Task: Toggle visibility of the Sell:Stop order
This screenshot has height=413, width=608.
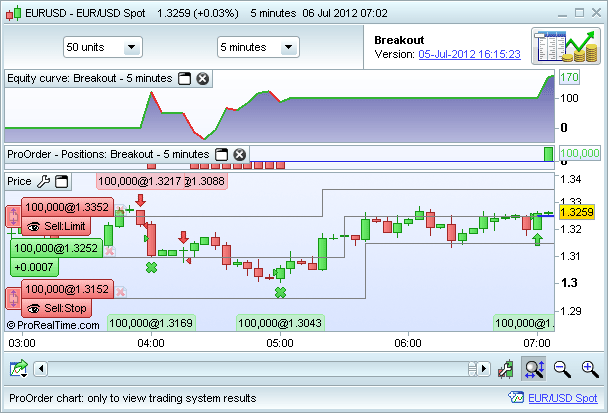Action: coord(34,309)
